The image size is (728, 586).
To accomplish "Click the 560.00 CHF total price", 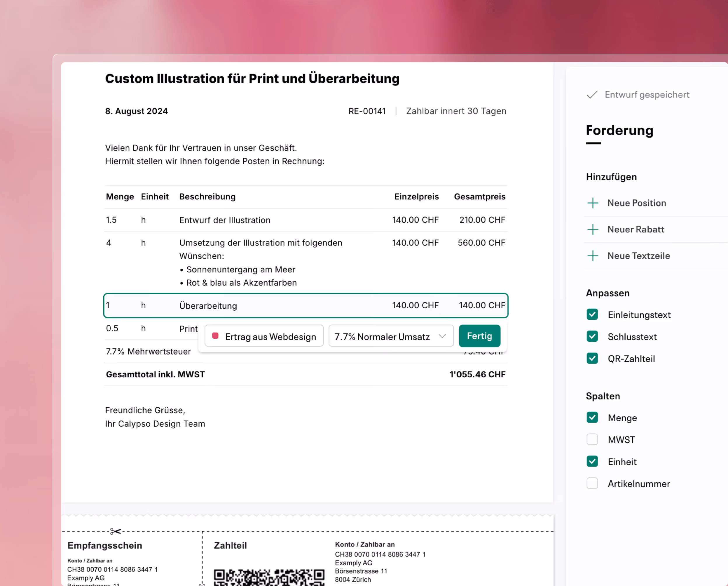I will 481,243.
